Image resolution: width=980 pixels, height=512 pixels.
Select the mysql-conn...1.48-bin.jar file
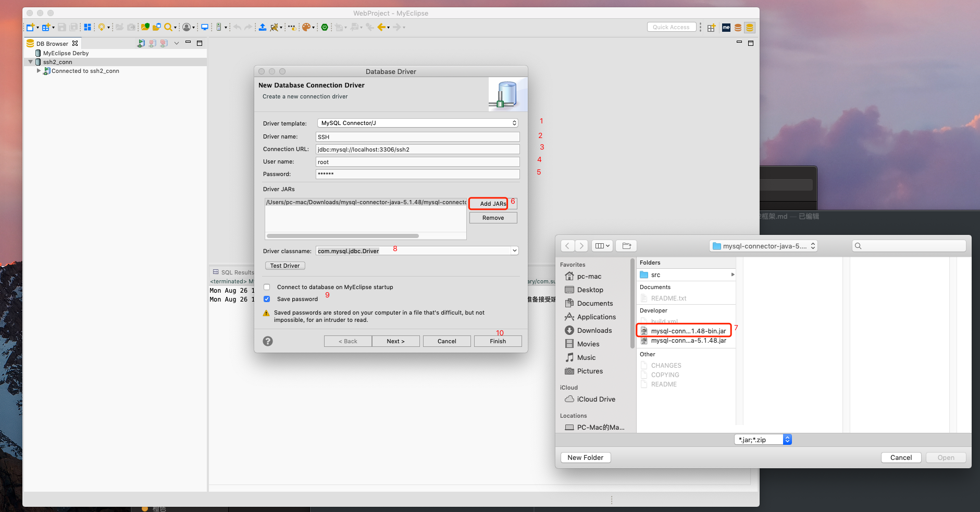pyautogui.click(x=684, y=331)
